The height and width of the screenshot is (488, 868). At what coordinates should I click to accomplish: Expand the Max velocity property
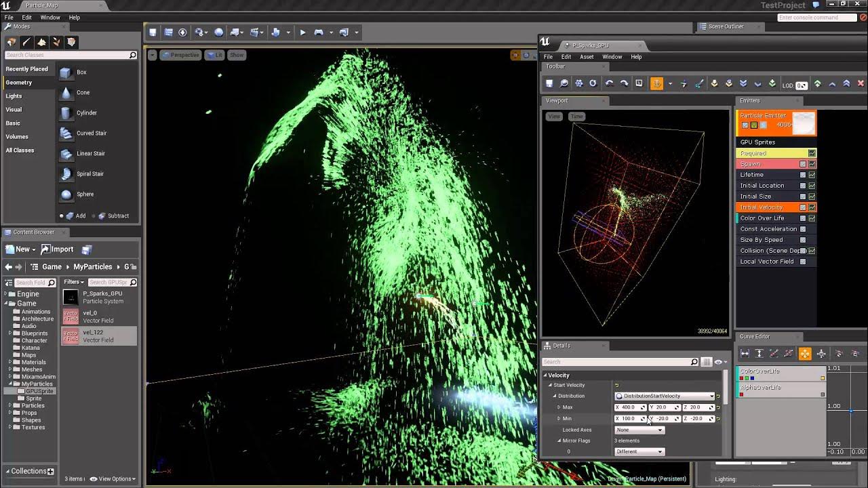pyautogui.click(x=559, y=407)
